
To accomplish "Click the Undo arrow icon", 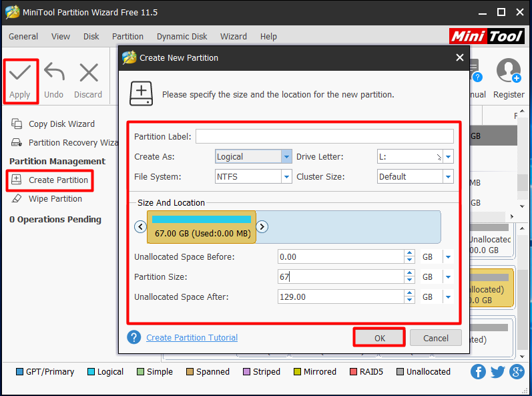I will click(53, 73).
